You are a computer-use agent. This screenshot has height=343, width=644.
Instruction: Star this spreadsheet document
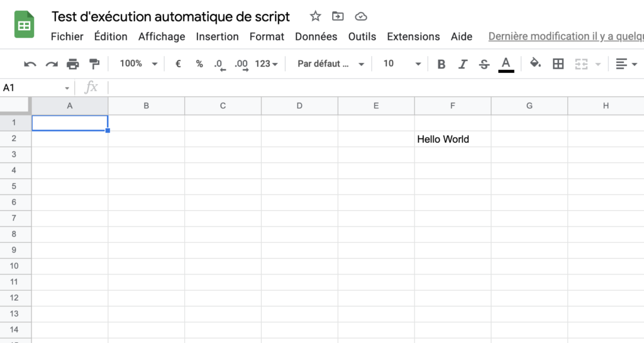point(315,16)
